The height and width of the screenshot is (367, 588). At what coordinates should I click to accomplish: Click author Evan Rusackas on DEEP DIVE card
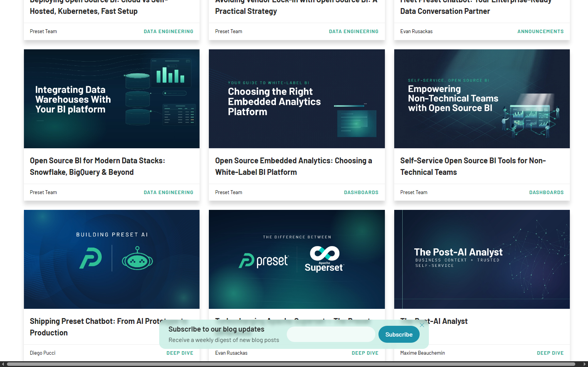[231, 353]
